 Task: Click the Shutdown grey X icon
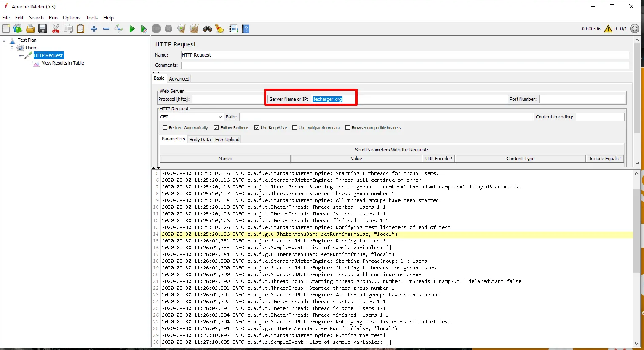pyautogui.click(x=168, y=29)
